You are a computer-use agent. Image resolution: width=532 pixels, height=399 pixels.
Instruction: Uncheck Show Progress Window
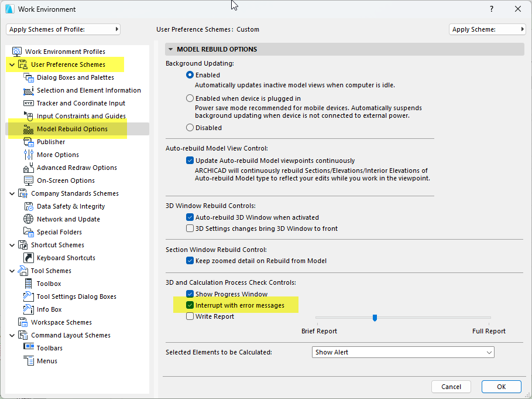click(x=190, y=294)
